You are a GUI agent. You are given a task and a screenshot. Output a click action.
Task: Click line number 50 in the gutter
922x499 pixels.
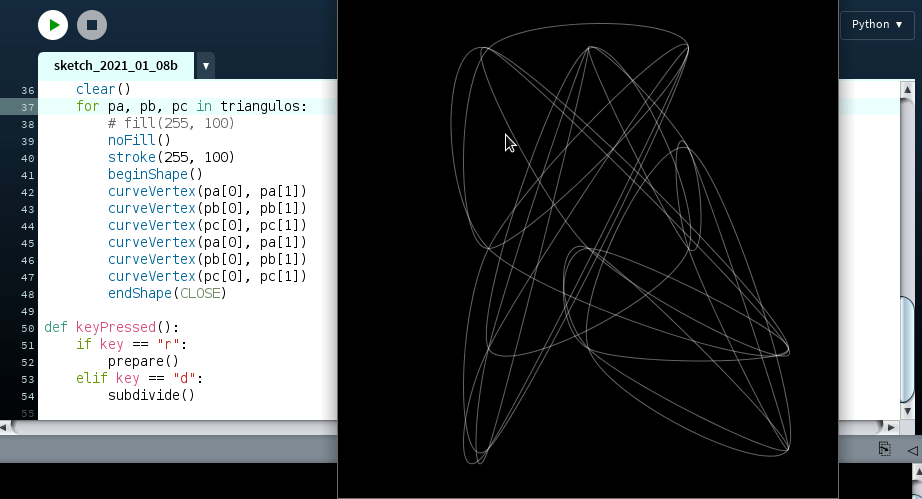27,328
